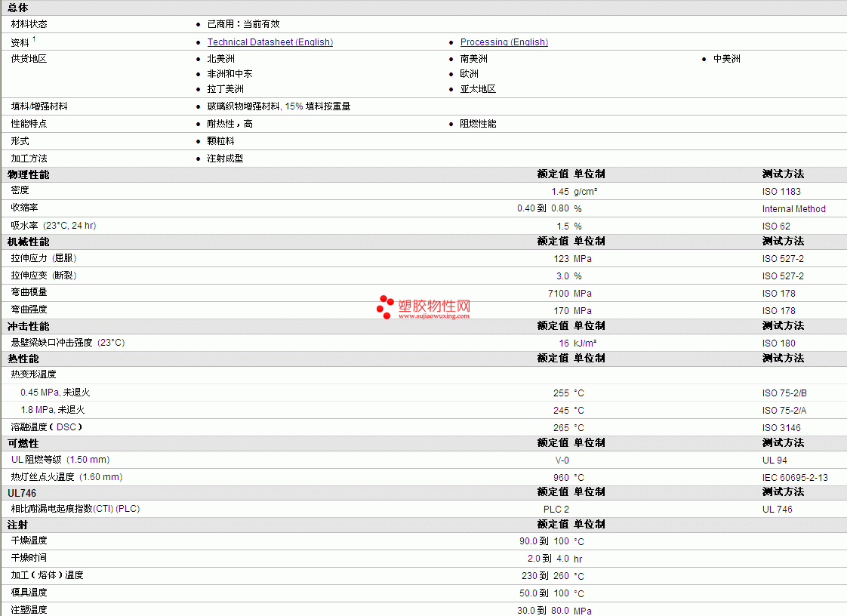
Task: Click the text 已商用：当前有效
Action: tap(244, 24)
